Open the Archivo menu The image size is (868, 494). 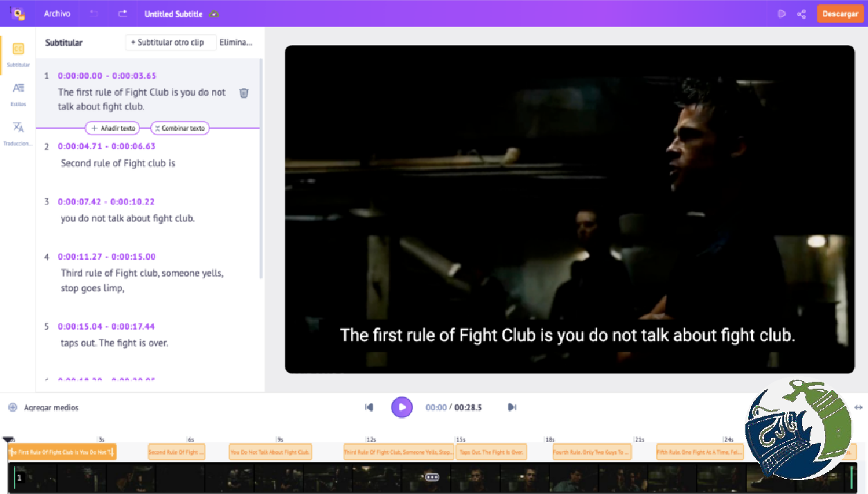pos(57,14)
